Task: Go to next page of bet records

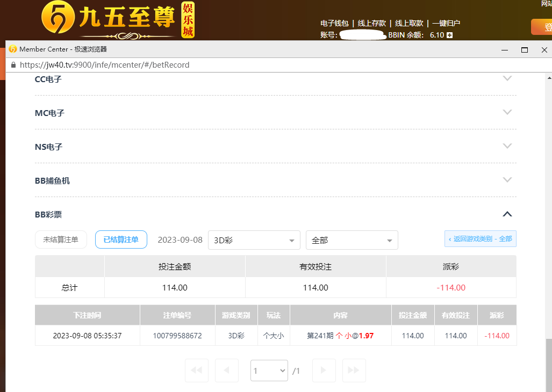Action: (x=324, y=371)
